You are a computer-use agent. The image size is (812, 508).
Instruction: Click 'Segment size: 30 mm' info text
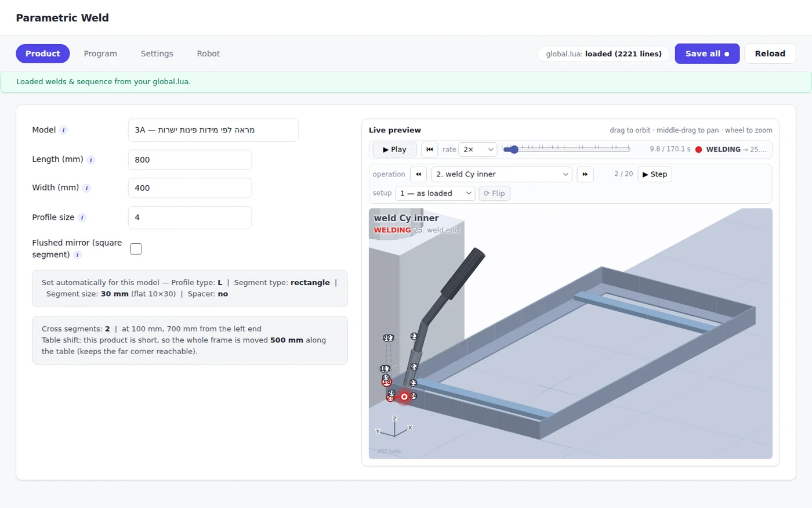coord(87,294)
